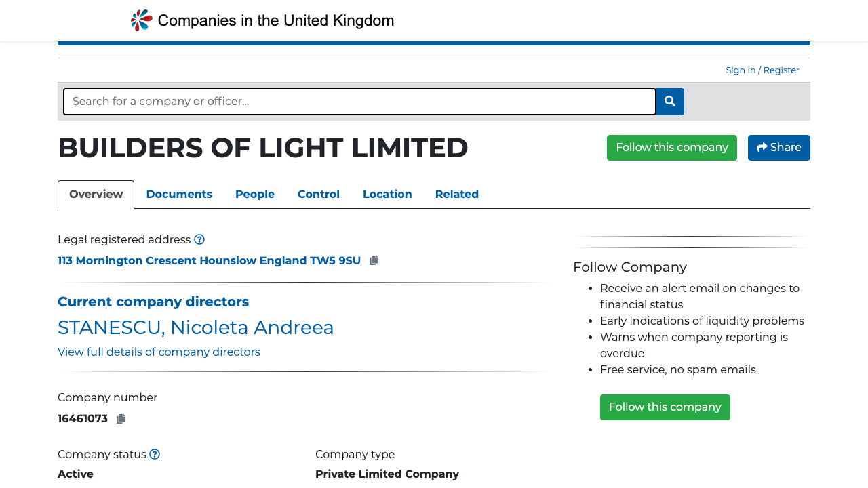Image resolution: width=868 pixels, height=488 pixels.
Task: Open the legal registered address help icon
Action: pos(199,239)
